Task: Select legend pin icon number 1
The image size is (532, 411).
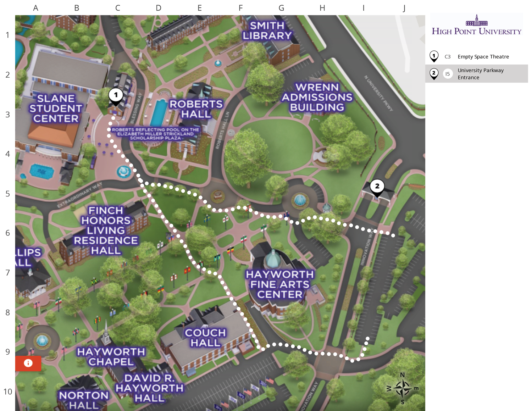Action: pyautogui.click(x=434, y=56)
